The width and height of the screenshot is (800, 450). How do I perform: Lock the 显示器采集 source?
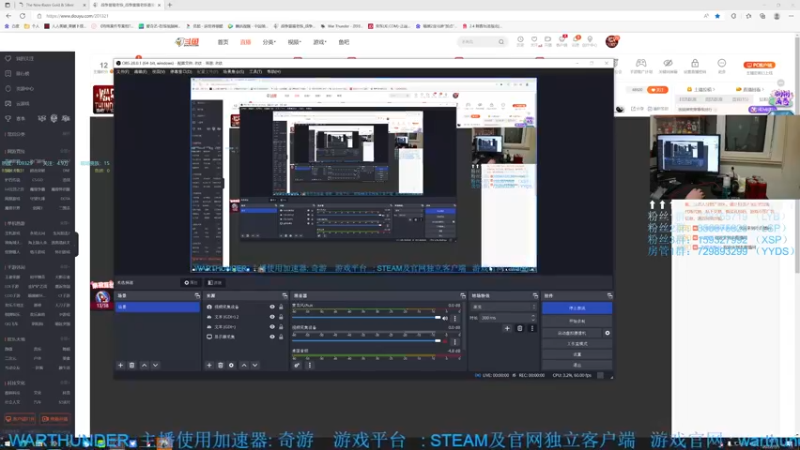point(281,337)
